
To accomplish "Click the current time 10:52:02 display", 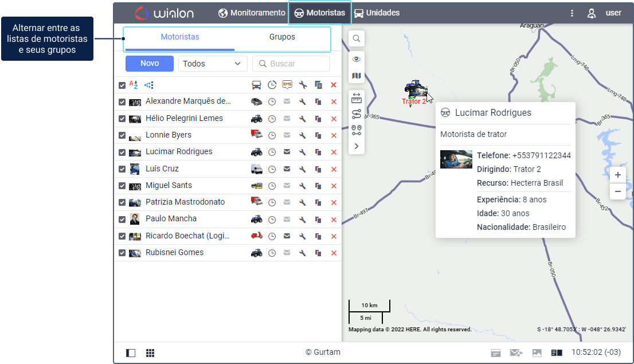I will tap(596, 353).
